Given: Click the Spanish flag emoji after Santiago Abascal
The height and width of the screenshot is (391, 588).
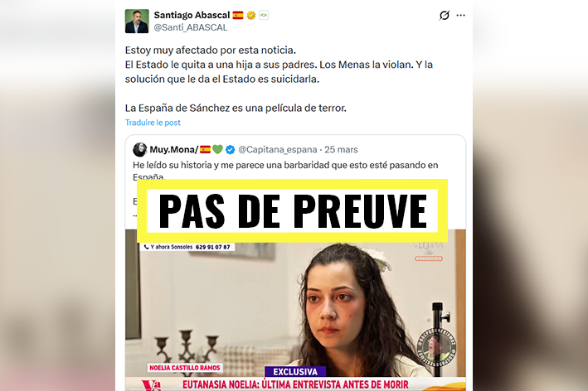Looking at the screenshot, I should point(238,16).
